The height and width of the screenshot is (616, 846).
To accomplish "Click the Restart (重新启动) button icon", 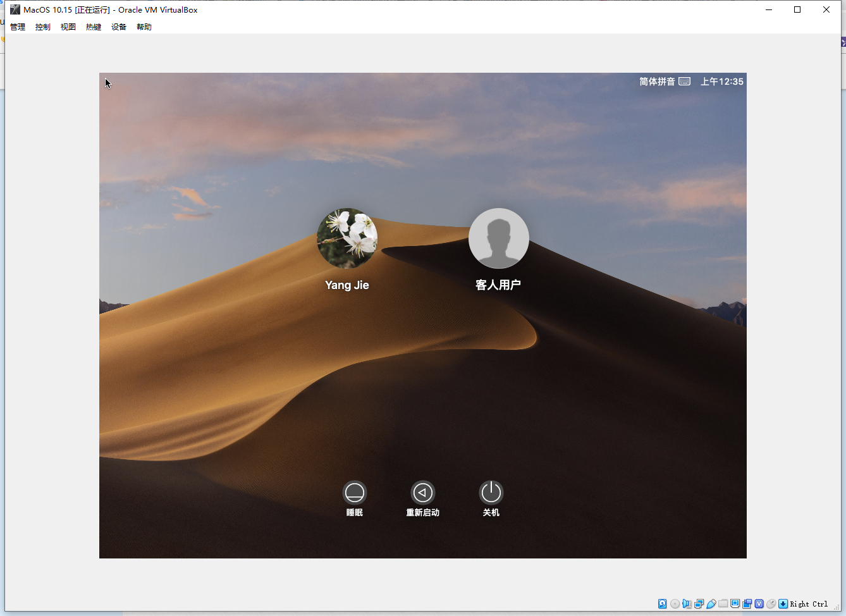I will [423, 493].
